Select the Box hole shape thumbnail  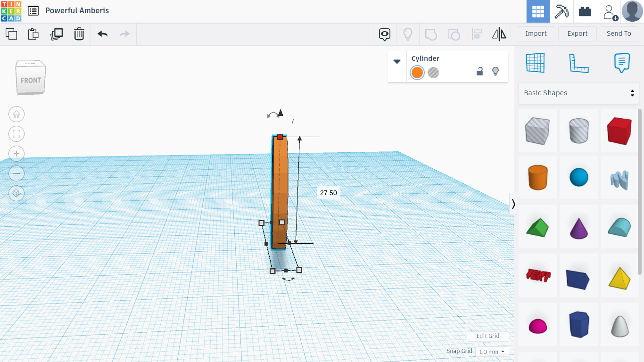(x=538, y=131)
